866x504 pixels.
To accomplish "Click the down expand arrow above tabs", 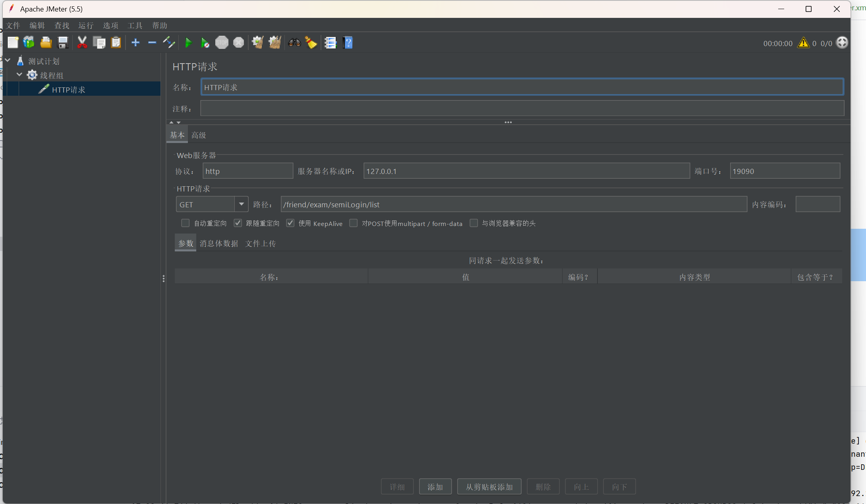I will [178, 122].
